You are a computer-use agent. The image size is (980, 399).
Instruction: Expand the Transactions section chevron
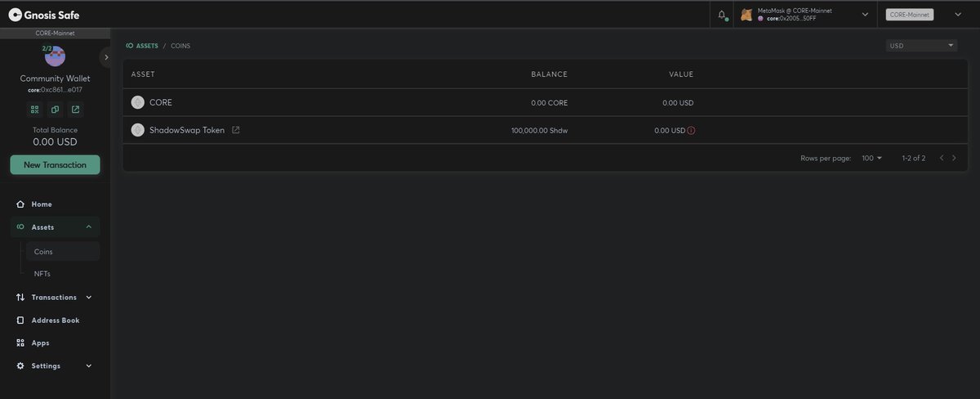coord(88,298)
